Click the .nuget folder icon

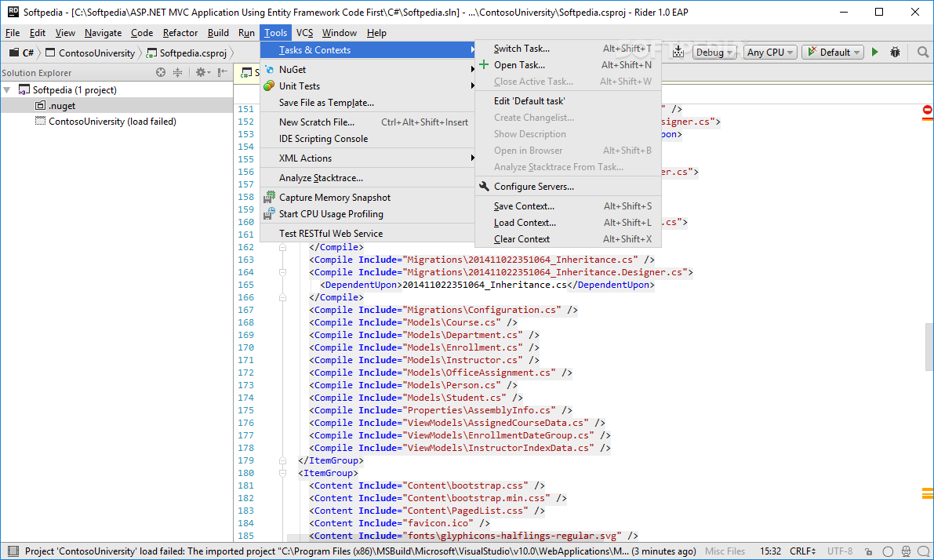click(41, 105)
